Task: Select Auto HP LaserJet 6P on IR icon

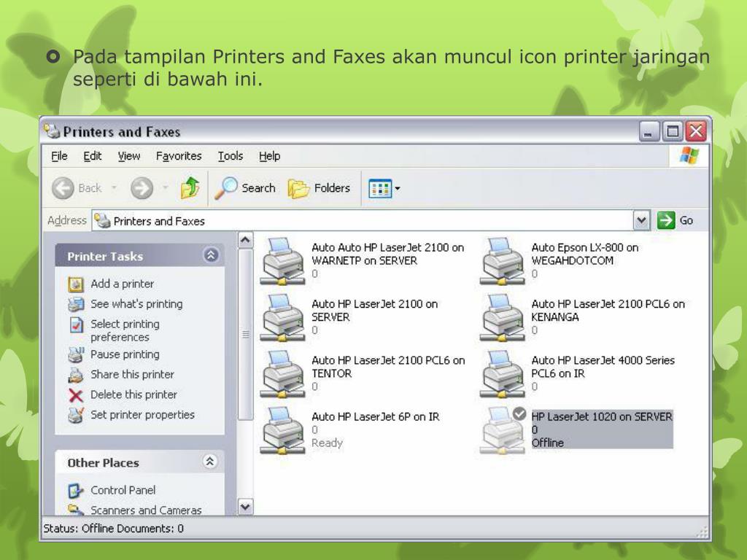Action: [282, 430]
